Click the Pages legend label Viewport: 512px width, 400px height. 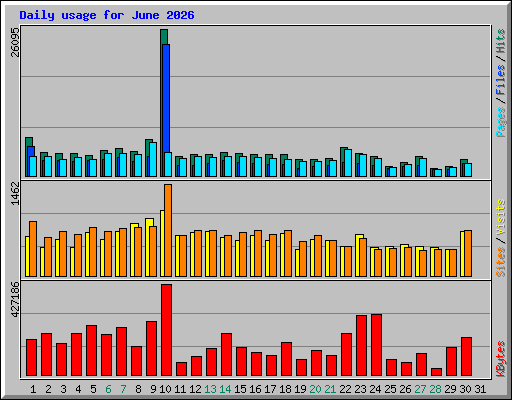coord(501,122)
